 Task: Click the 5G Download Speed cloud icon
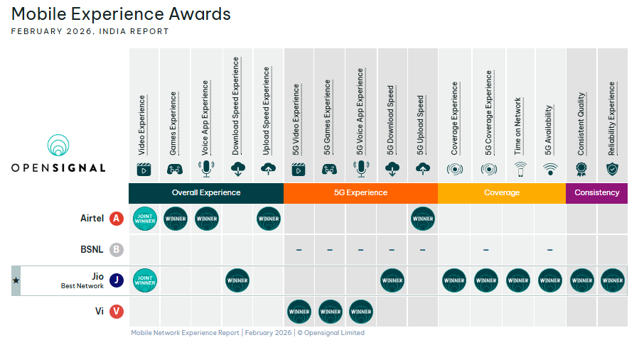pos(392,169)
